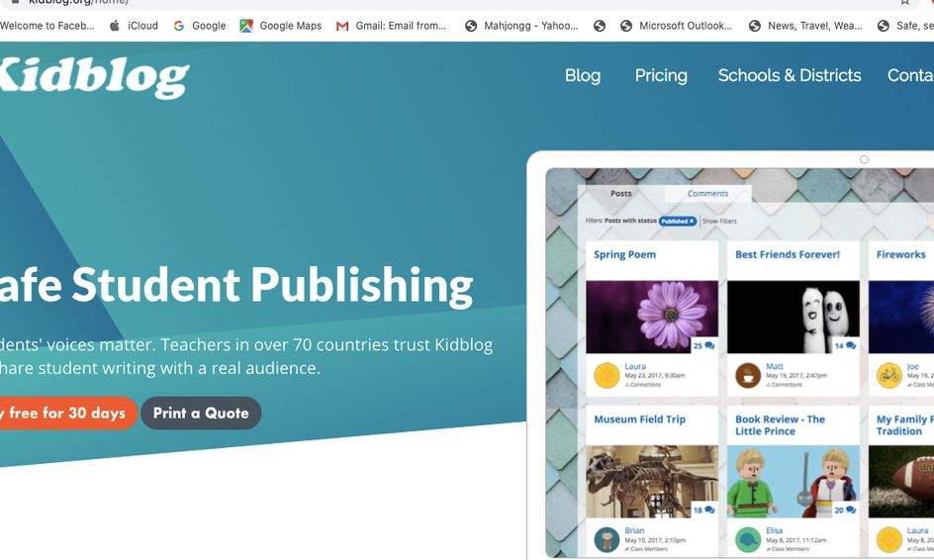Open the iCloud bookmark

(x=134, y=26)
